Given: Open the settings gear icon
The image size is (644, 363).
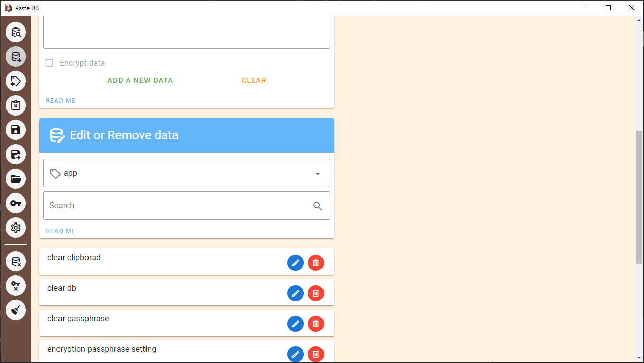Looking at the screenshot, I should coord(16,228).
